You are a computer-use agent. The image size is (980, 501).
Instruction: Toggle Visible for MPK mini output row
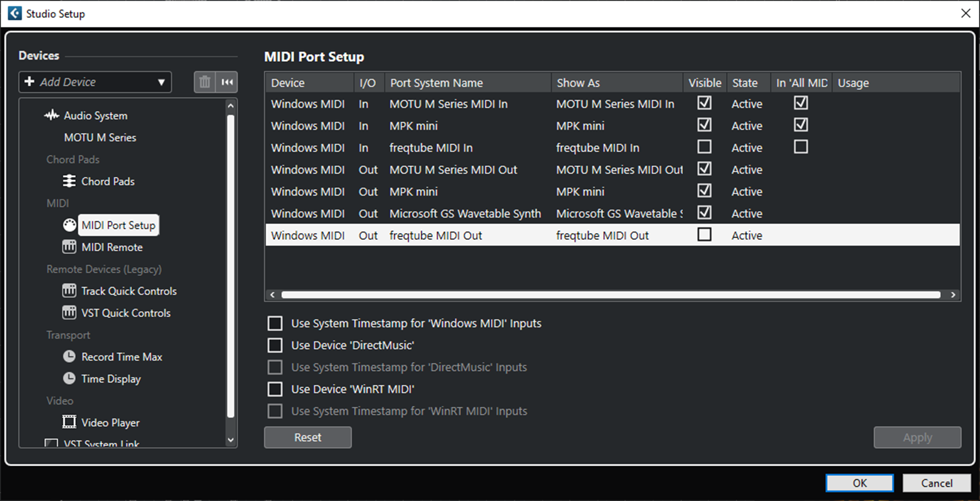(x=704, y=190)
